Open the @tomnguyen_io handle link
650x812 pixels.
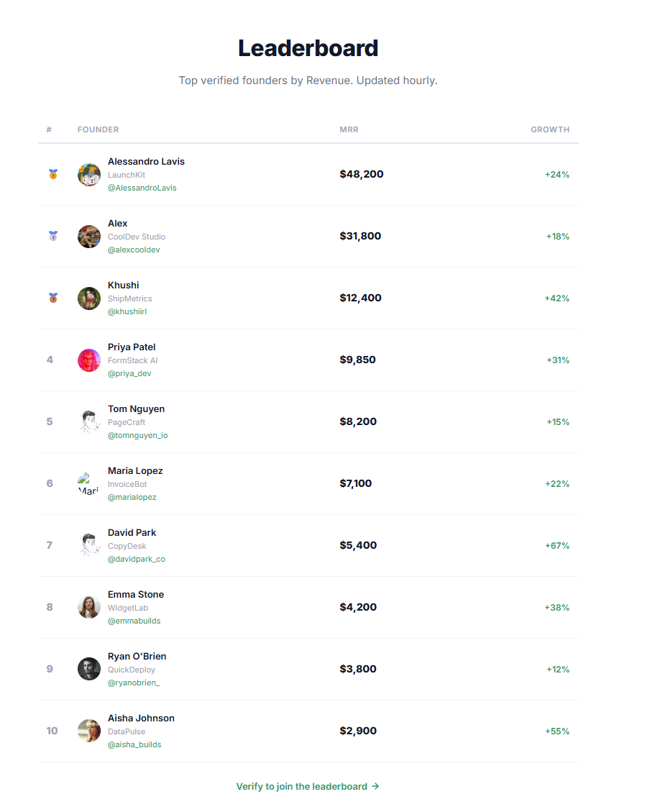[x=137, y=435]
